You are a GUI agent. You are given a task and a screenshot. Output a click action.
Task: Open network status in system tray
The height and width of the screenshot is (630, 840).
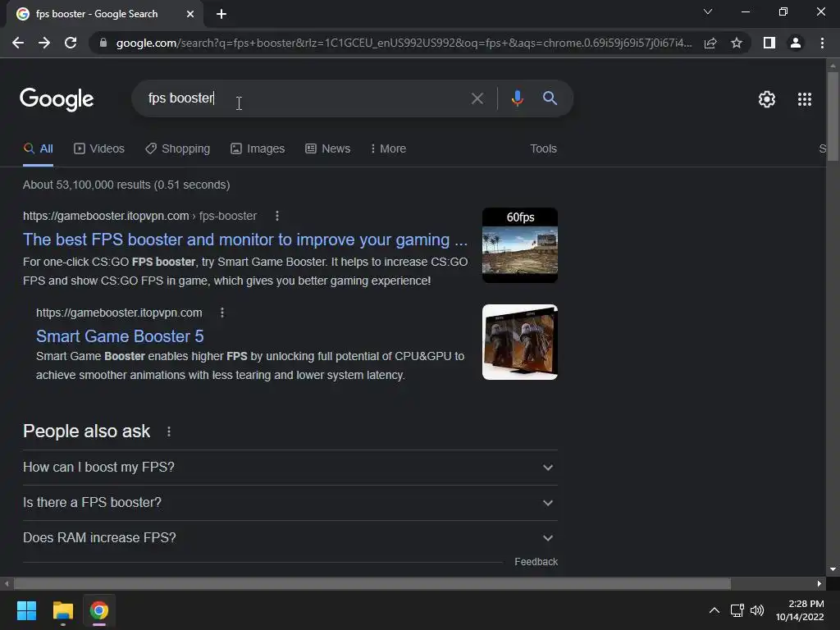pyautogui.click(x=737, y=610)
